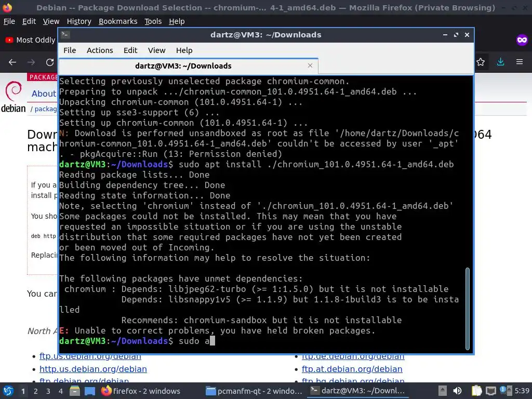Click the red error line 'Unable to correct problems'
Screen dimensions: 532x399
coord(217,330)
